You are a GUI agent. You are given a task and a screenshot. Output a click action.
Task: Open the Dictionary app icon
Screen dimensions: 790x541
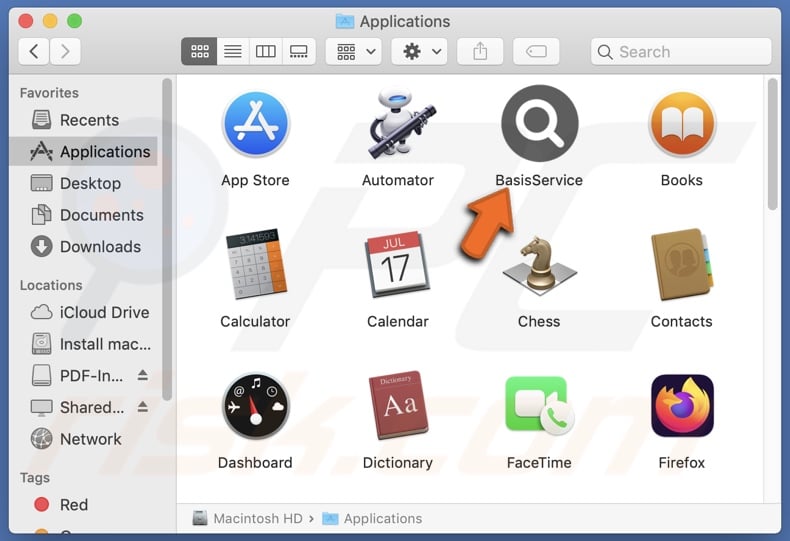click(398, 406)
